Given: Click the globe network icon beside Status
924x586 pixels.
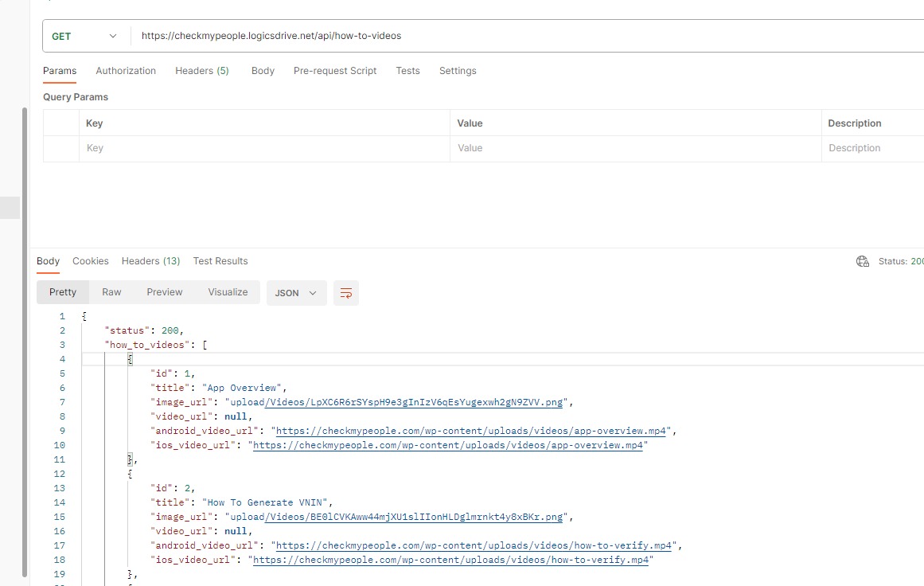Looking at the screenshot, I should [862, 261].
